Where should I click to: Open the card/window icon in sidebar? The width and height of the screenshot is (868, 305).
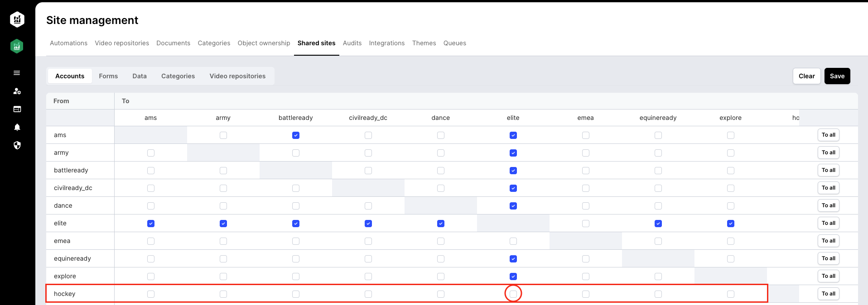(17, 109)
